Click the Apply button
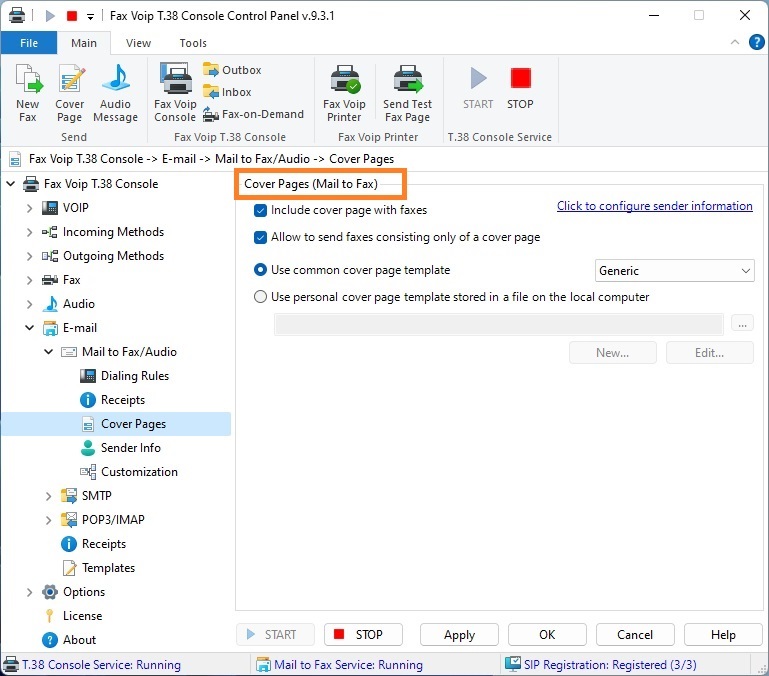Viewport: 769px width, 676px height. pos(459,635)
